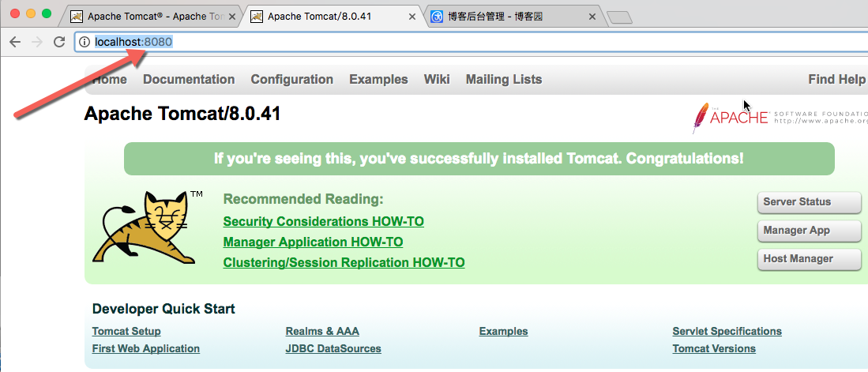The image size is (868, 372).
Task: Click the Host Manager button
Action: 810,259
